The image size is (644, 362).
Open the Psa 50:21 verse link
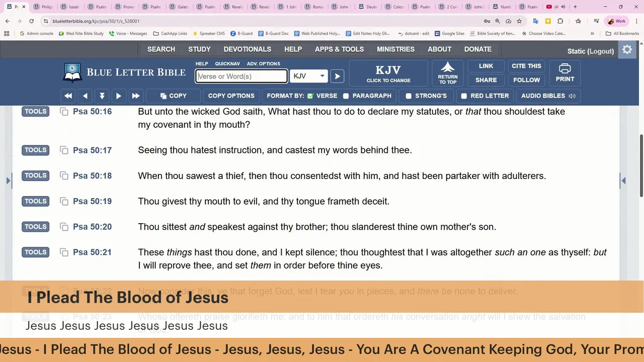(92, 252)
